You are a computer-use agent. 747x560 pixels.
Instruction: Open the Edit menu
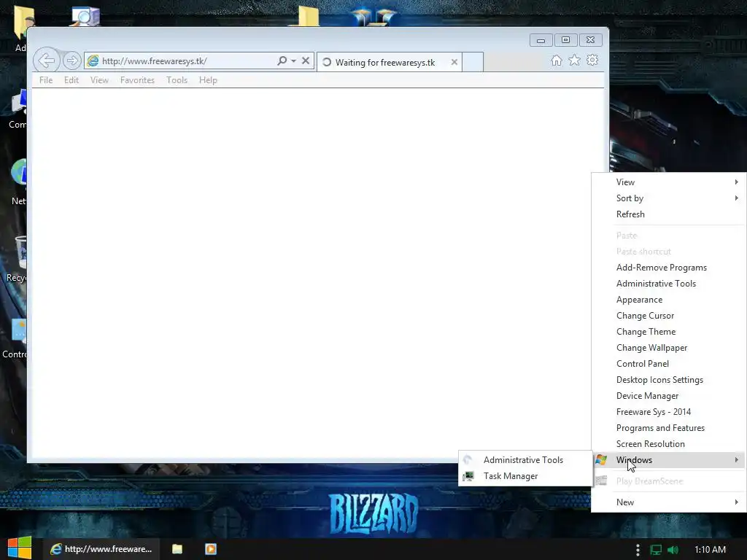71,80
